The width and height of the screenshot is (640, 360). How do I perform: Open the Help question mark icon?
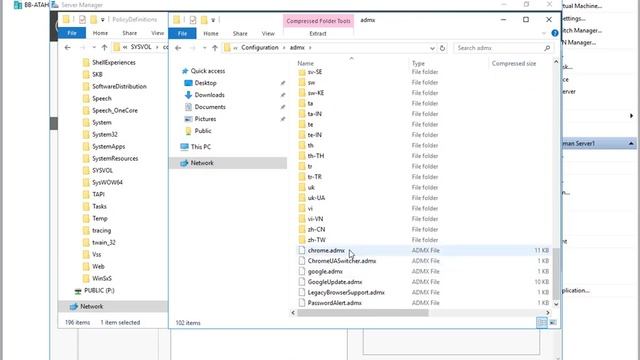[555, 33]
